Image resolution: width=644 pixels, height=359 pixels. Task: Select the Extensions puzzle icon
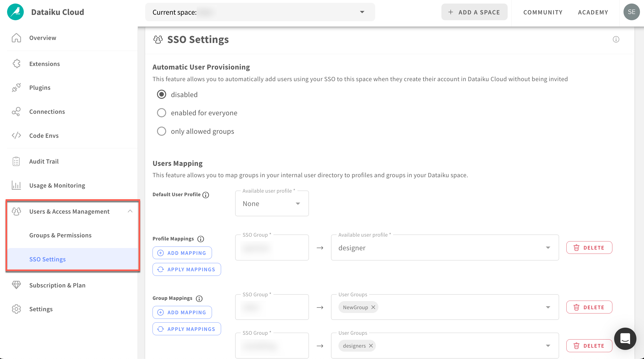point(16,64)
